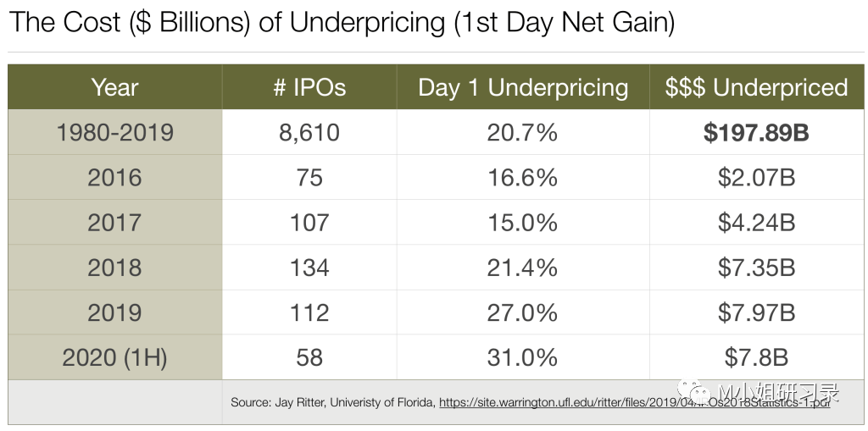Click the 27.0% underpricing value
868x431 pixels.
pos(523,312)
